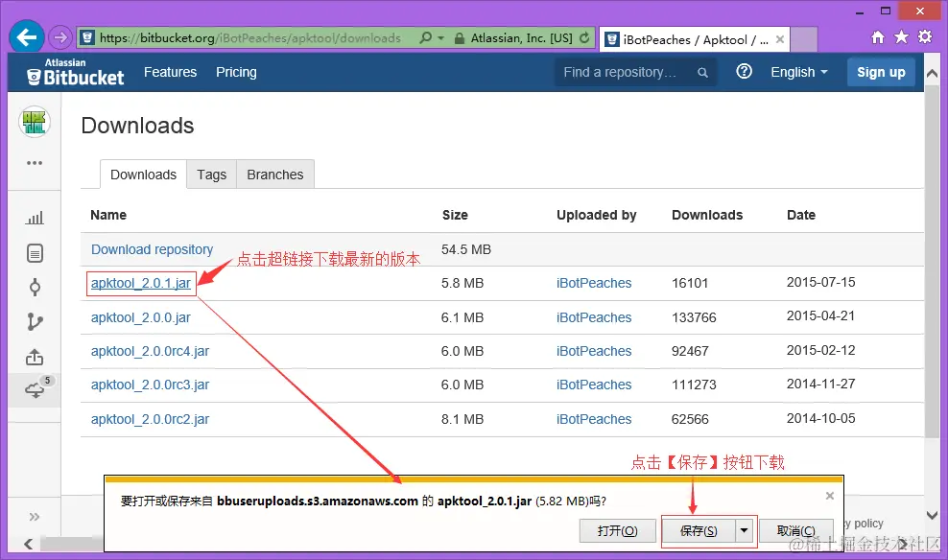Open iBotPeaches uploader link in rc3 row
Image resolution: width=948 pixels, height=560 pixels.
coord(594,385)
